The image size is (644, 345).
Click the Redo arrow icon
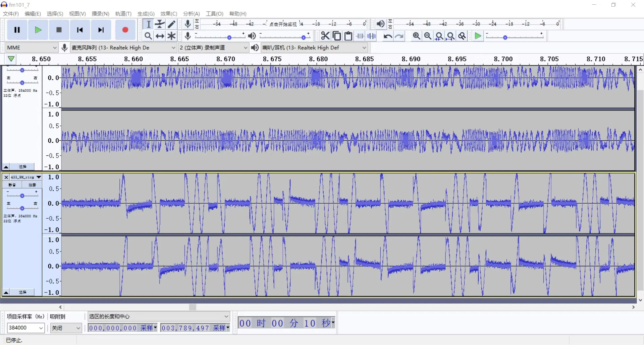pos(399,36)
